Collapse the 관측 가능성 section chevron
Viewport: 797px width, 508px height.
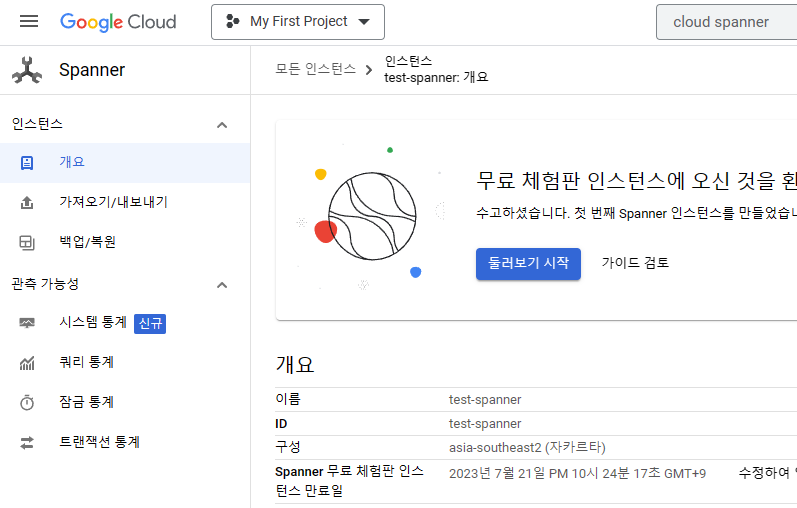[x=222, y=285]
